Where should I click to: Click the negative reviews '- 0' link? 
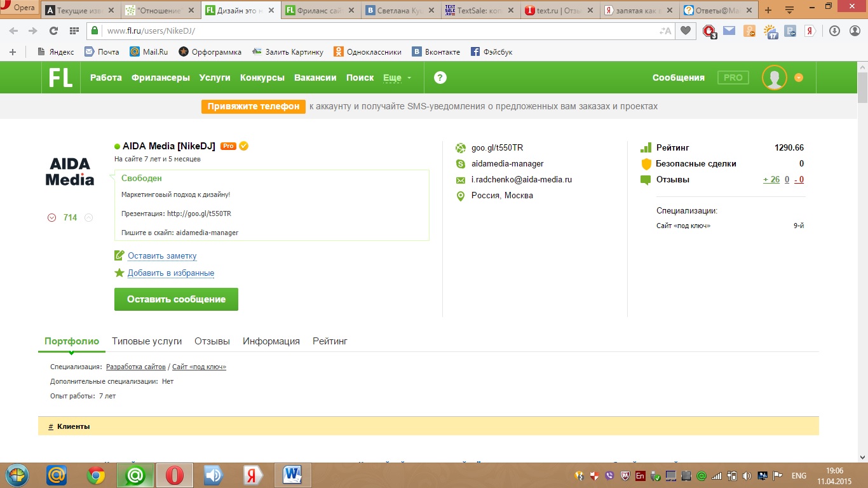click(x=799, y=180)
